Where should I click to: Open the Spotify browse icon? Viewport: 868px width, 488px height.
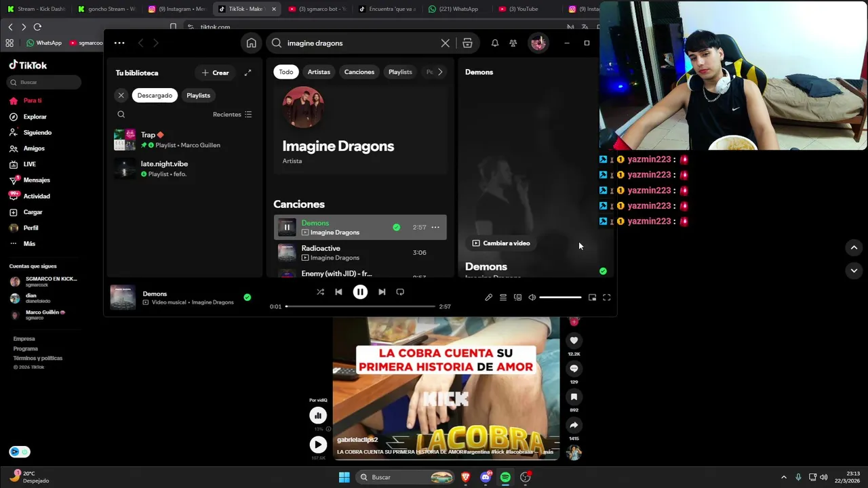467,43
